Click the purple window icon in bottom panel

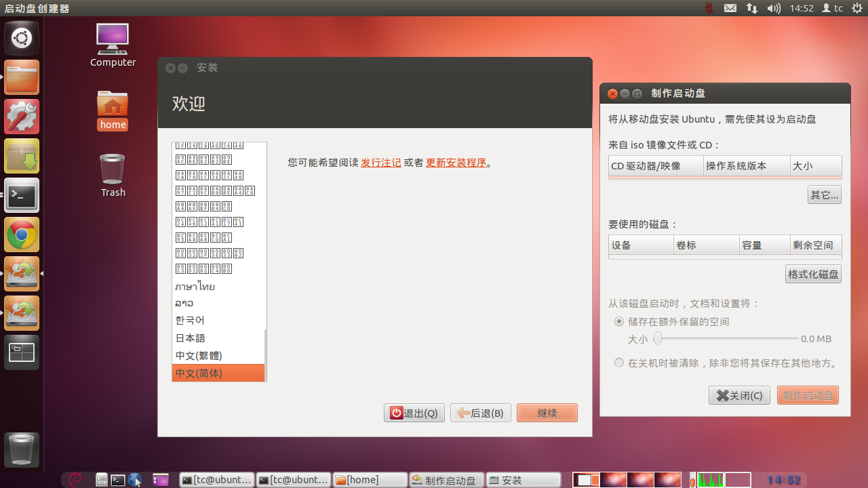[x=161, y=480]
